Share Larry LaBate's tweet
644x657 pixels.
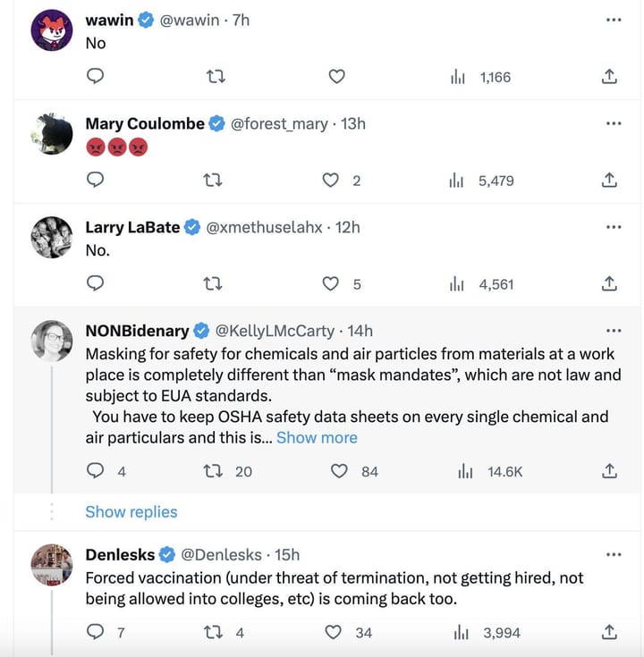[x=609, y=284]
